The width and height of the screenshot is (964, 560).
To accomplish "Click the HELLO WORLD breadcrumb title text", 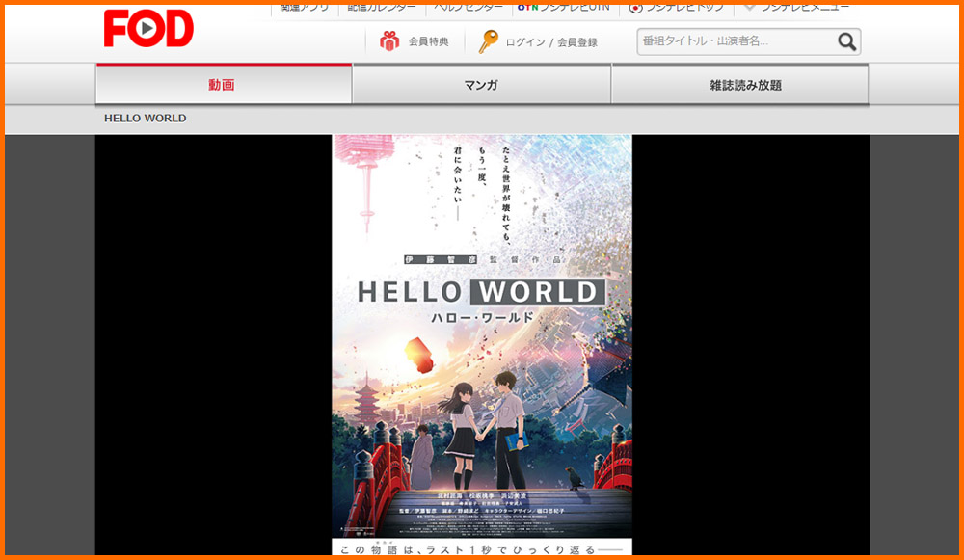I will 146,118.
